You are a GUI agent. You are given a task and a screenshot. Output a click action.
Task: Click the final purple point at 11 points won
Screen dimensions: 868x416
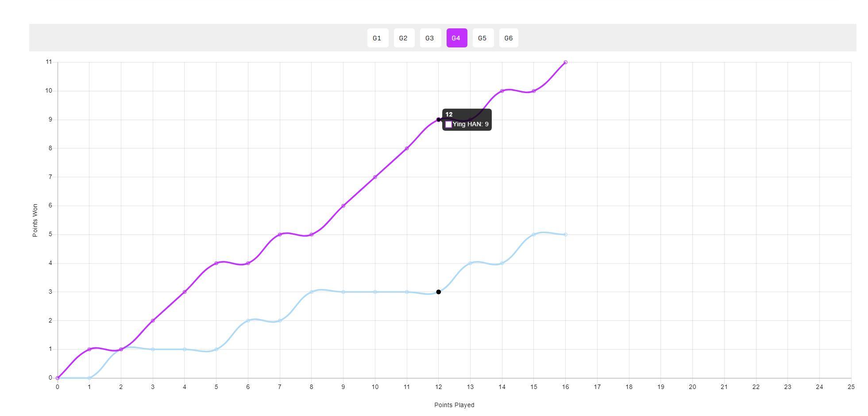(x=565, y=62)
